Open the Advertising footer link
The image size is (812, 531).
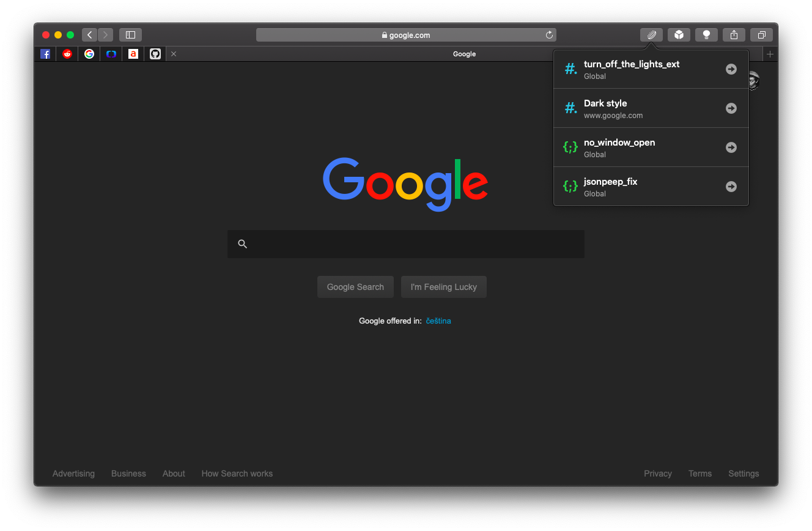click(x=73, y=473)
